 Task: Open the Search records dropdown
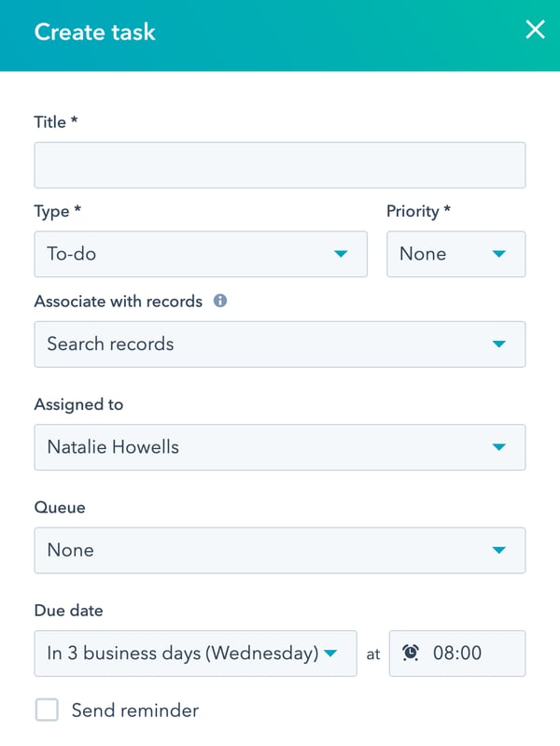pyautogui.click(x=261, y=345)
